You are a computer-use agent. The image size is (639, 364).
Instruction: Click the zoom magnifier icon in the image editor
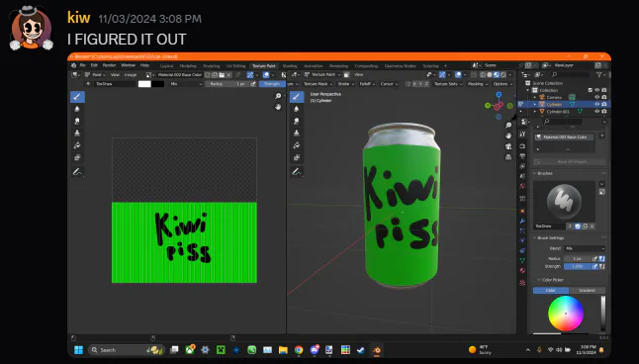(278, 96)
